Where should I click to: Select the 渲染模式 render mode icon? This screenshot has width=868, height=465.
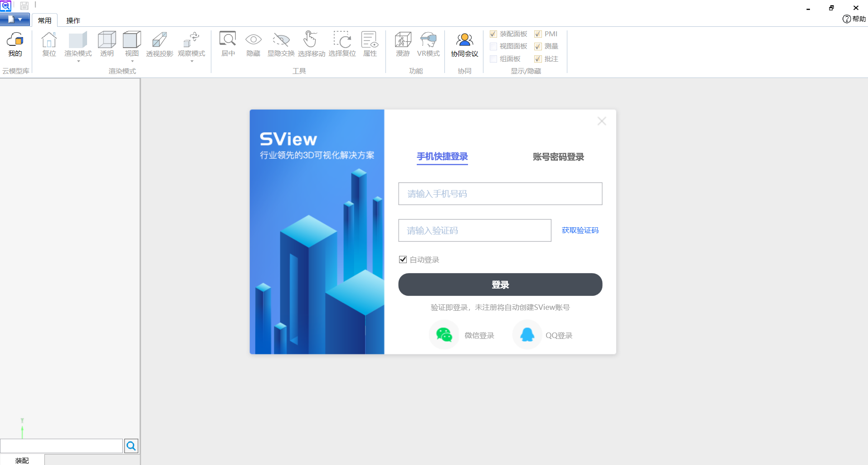(78, 40)
